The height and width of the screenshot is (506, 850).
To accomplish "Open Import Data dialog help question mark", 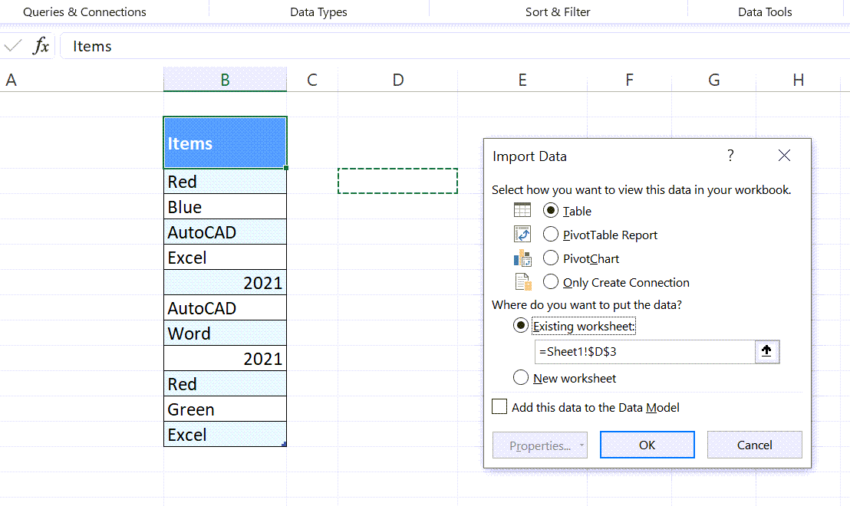I will pyautogui.click(x=730, y=156).
